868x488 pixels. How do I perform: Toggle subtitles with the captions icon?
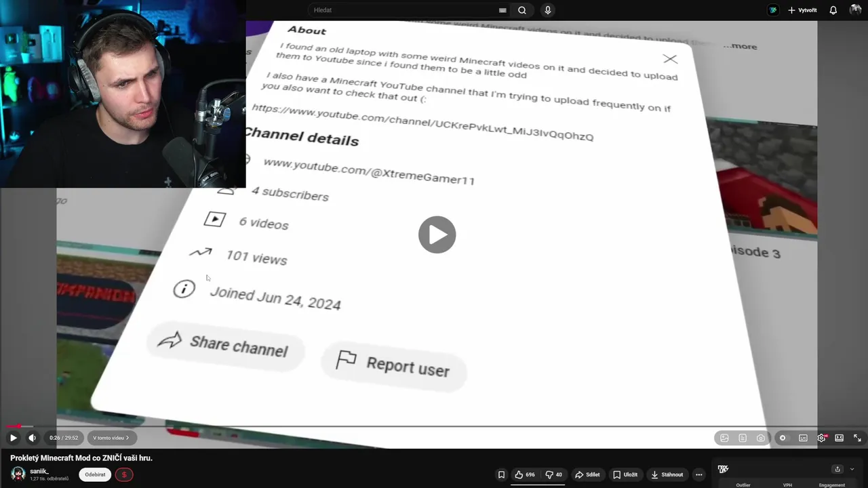coord(803,438)
